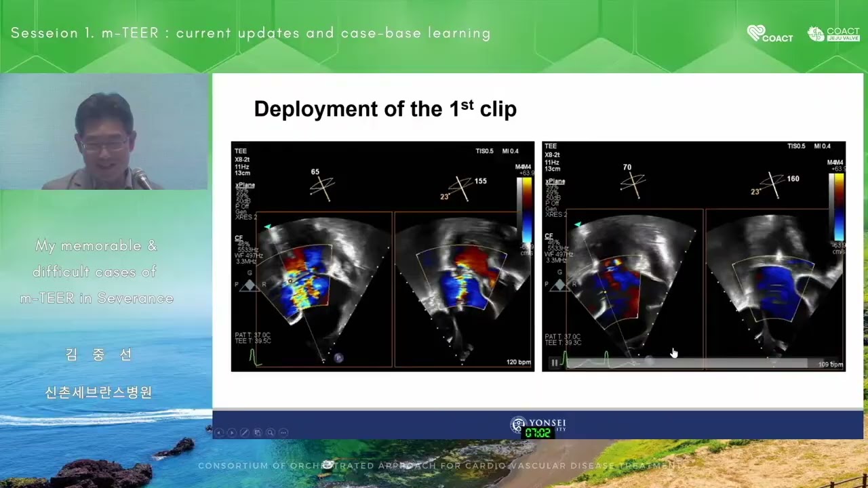Click the '160' angle value on right clip
The width and height of the screenshot is (868, 488).
coord(793,179)
